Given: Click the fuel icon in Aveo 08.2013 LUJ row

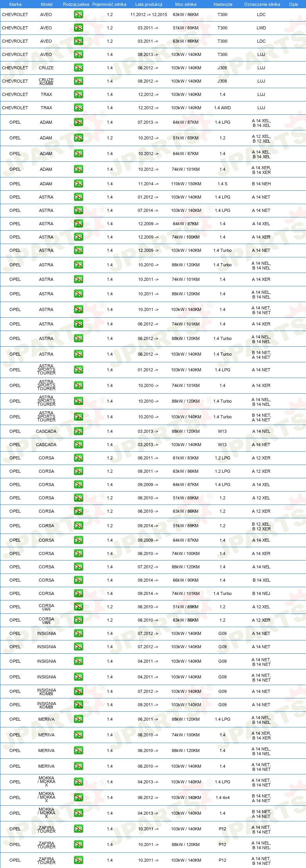Looking at the screenshot, I should pyautogui.click(x=78, y=54).
